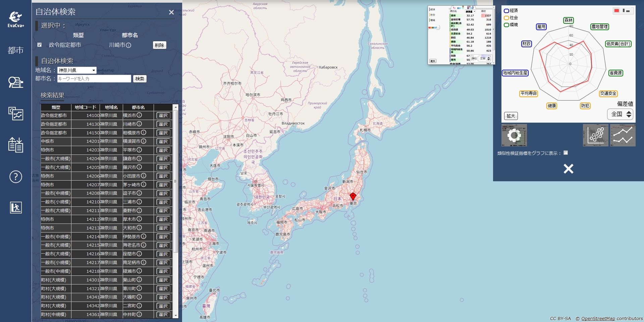
Task: Switch to scatter plot chart view
Action: 595,135
